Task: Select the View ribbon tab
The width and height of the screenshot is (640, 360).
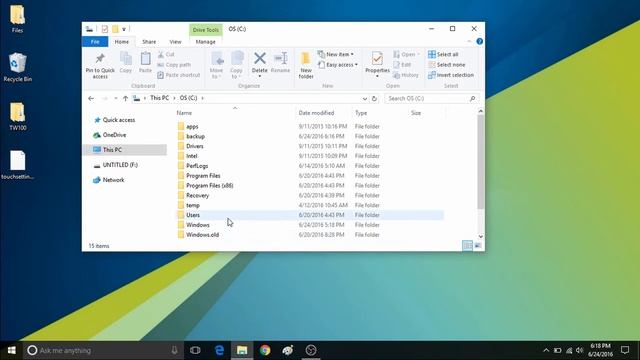Action: (x=176, y=42)
